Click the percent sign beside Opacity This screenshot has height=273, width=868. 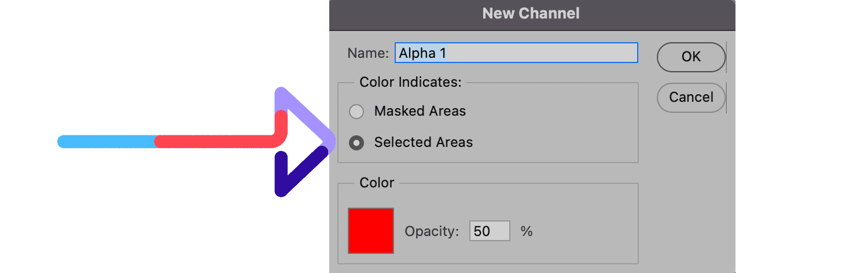(527, 232)
